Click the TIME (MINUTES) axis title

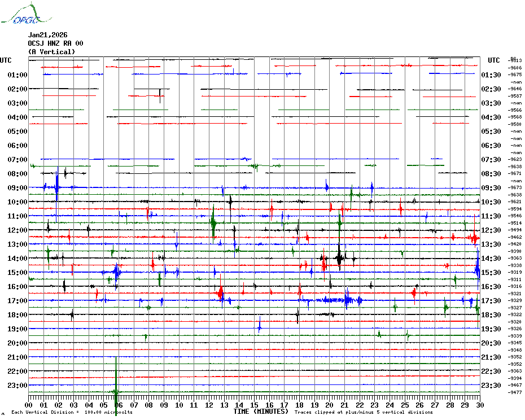261,412
